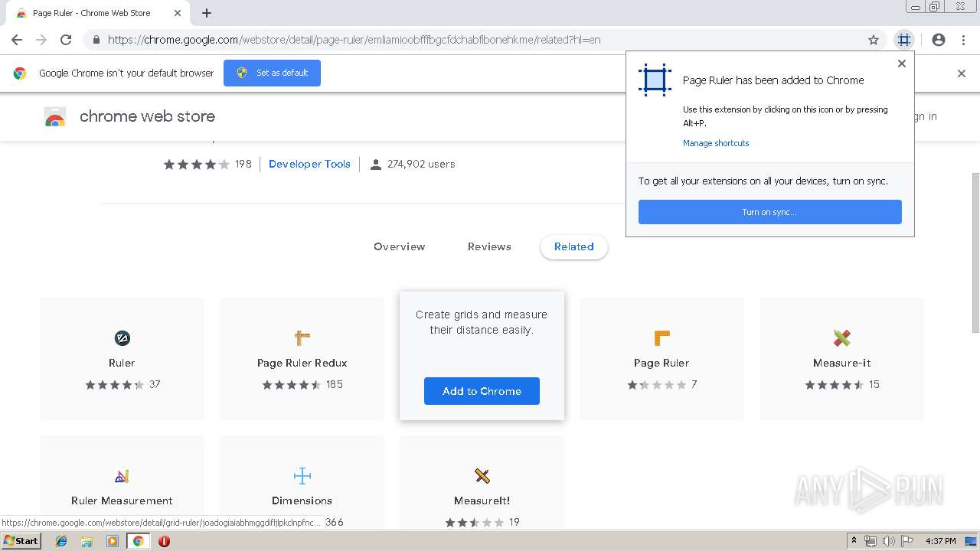
Task: Switch to the Overview tab
Action: [400, 246]
